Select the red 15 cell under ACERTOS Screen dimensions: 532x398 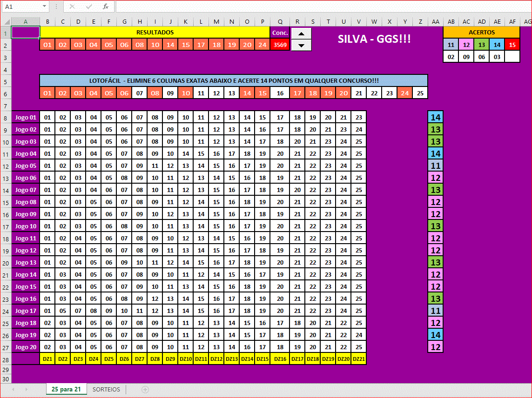(512, 45)
